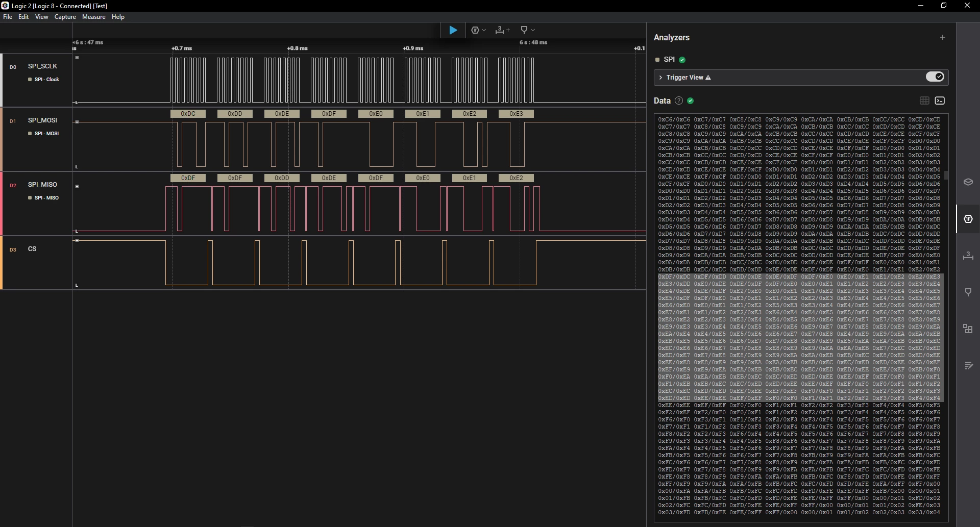Select the SPI analyzer entry
This screenshot has width=980, height=527.
[x=669, y=59]
